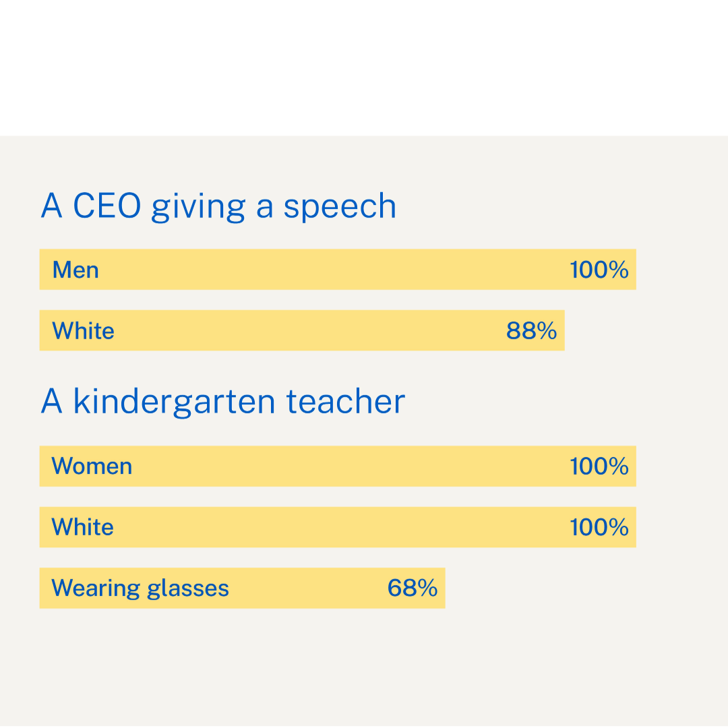Click the word "kindergarten" in the second heading
The image size is (728, 728).
point(174,403)
